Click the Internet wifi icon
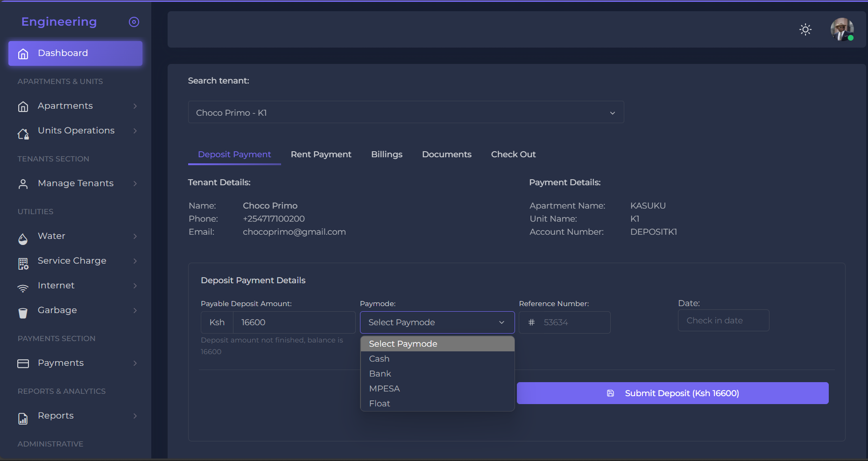This screenshot has width=868, height=461. point(23,288)
